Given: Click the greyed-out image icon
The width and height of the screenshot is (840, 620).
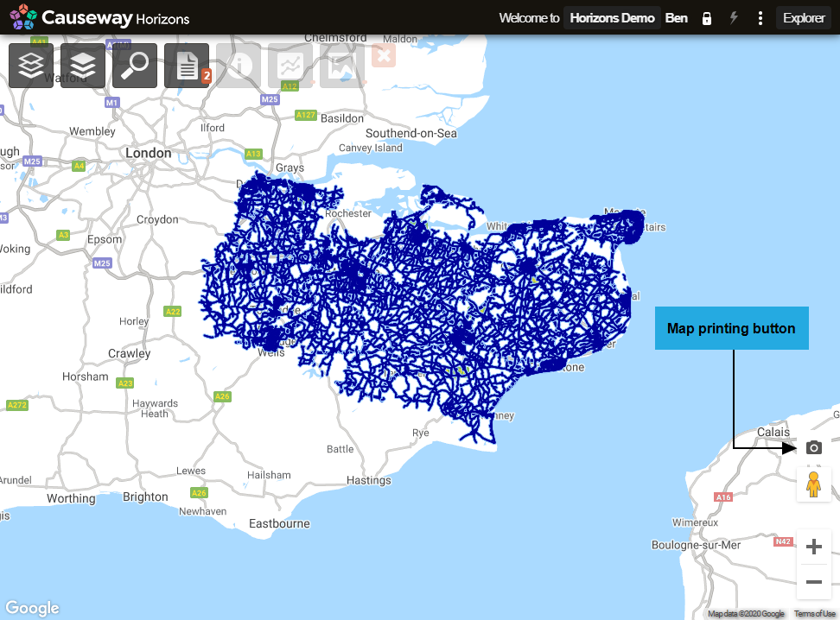Looking at the screenshot, I should (342, 66).
